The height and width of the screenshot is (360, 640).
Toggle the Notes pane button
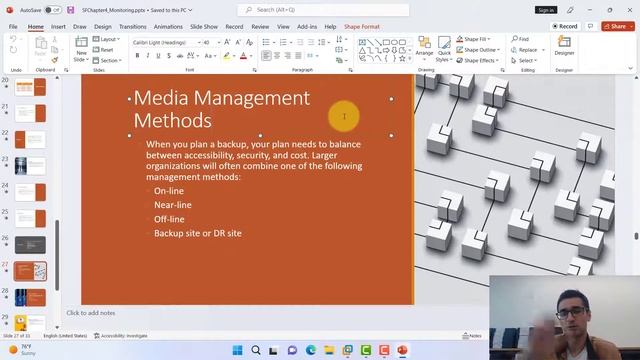[472, 336]
